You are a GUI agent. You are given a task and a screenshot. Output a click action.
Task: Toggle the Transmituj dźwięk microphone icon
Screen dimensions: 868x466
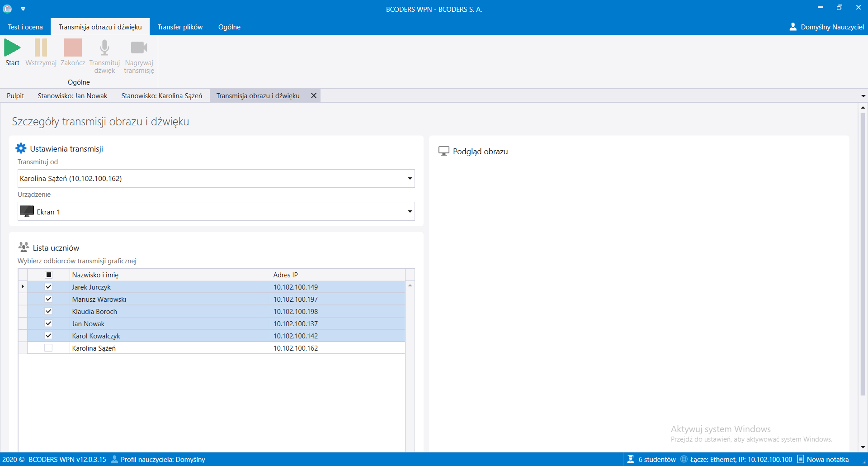[104, 48]
